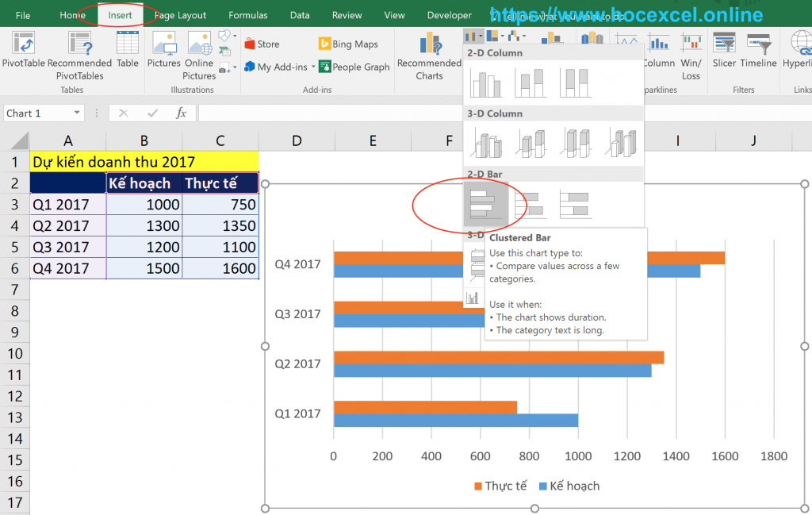
Task: Open Recommended Charts dialog
Action: click(428, 56)
